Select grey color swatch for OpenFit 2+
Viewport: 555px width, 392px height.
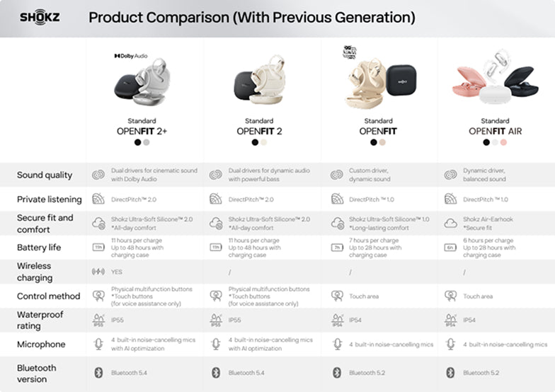pos(147,142)
